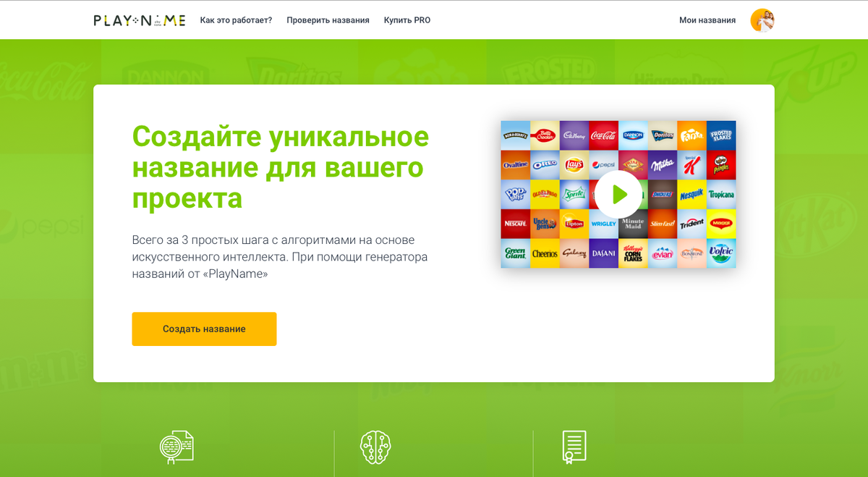Click the PlayName logo
Viewport: 868px width, 477px height.
(139, 20)
